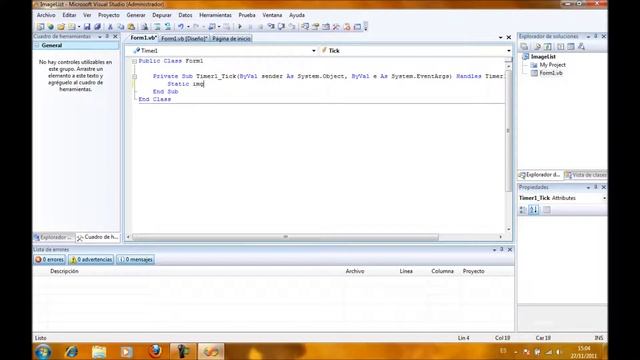The image size is (640, 360).
Task: Collapse the Public Class Form1 outline
Action: point(134,61)
